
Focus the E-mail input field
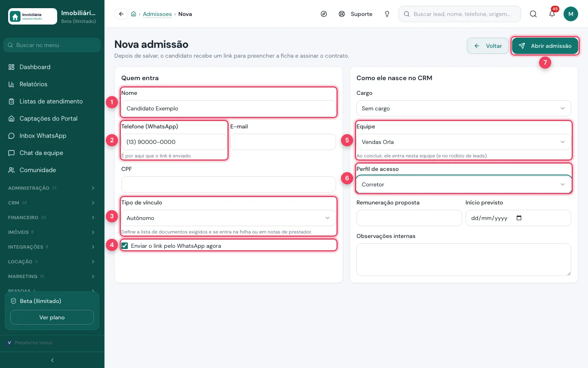pos(283,142)
